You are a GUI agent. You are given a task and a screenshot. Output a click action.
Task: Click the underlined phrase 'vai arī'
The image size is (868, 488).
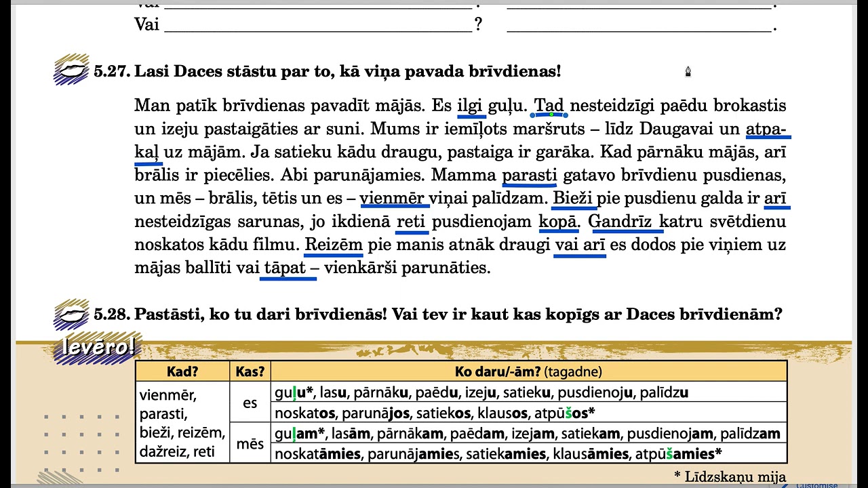pyautogui.click(x=580, y=245)
